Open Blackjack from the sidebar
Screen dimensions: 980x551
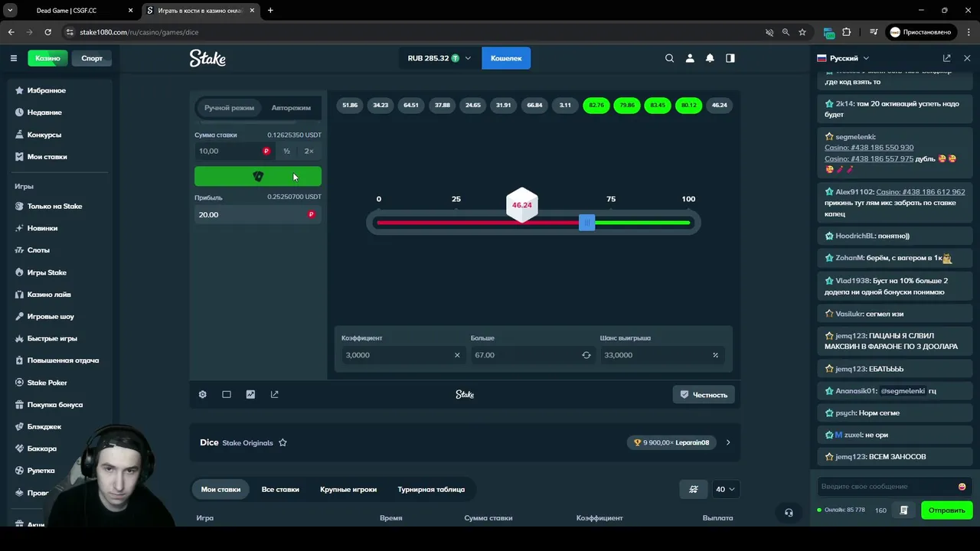[44, 426]
